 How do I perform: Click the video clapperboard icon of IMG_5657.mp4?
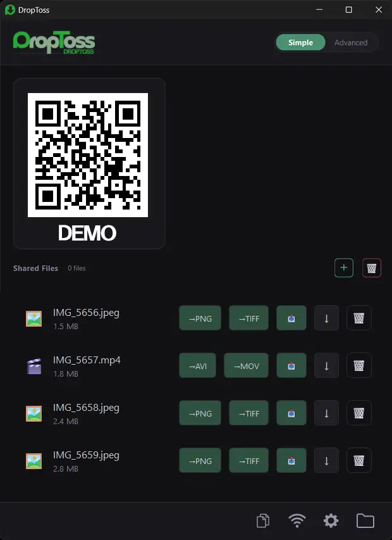pos(34,366)
